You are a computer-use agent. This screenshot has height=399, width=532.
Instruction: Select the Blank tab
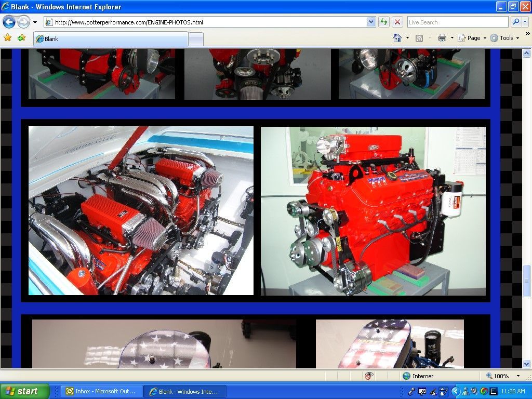110,39
